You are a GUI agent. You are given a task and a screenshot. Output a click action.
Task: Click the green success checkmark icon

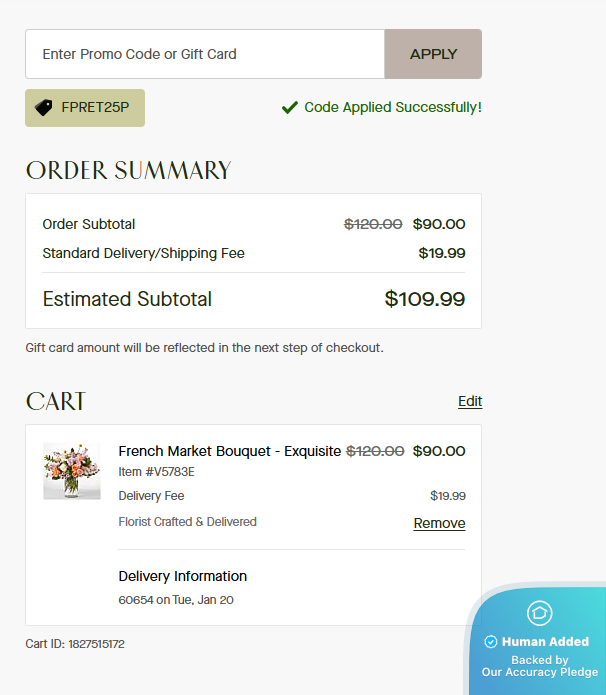tap(290, 107)
